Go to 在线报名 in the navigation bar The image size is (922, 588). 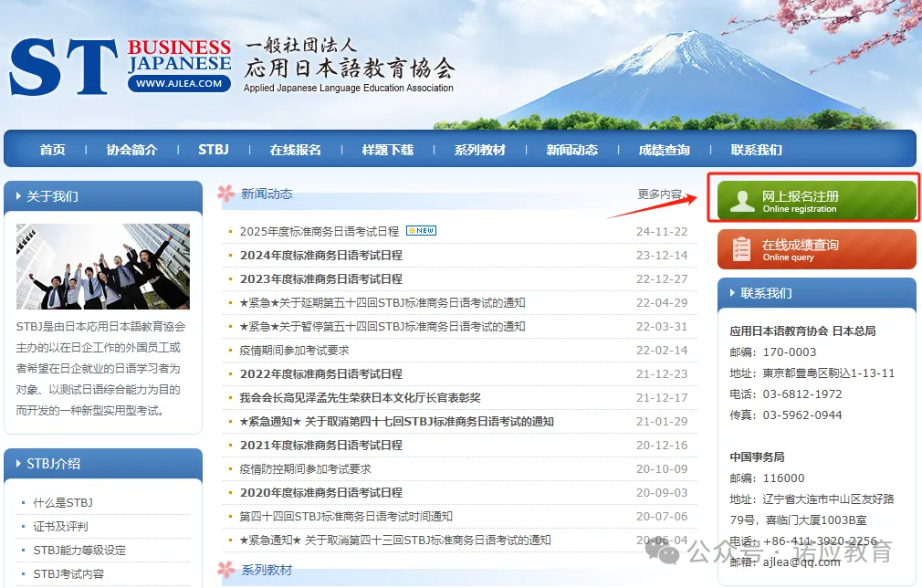coord(295,150)
